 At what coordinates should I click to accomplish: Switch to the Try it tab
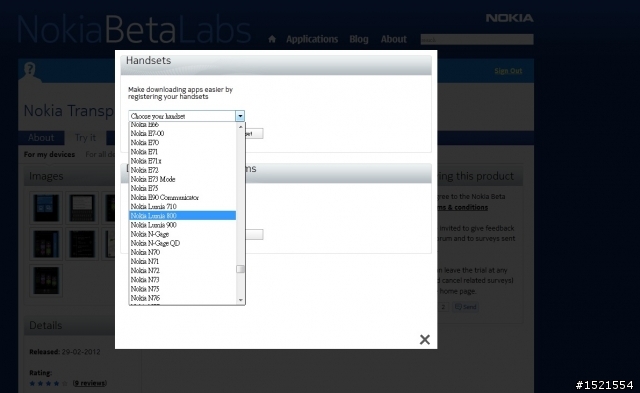[x=85, y=138]
